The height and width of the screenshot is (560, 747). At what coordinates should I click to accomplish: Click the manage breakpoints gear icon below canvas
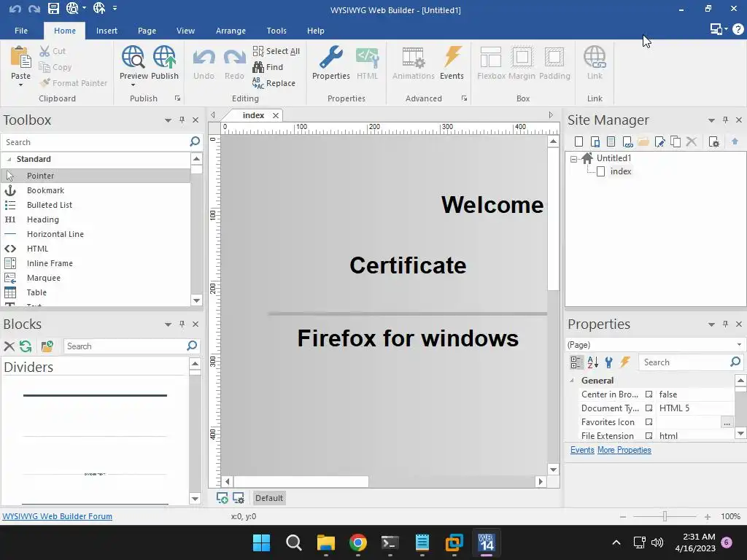pyautogui.click(x=239, y=497)
